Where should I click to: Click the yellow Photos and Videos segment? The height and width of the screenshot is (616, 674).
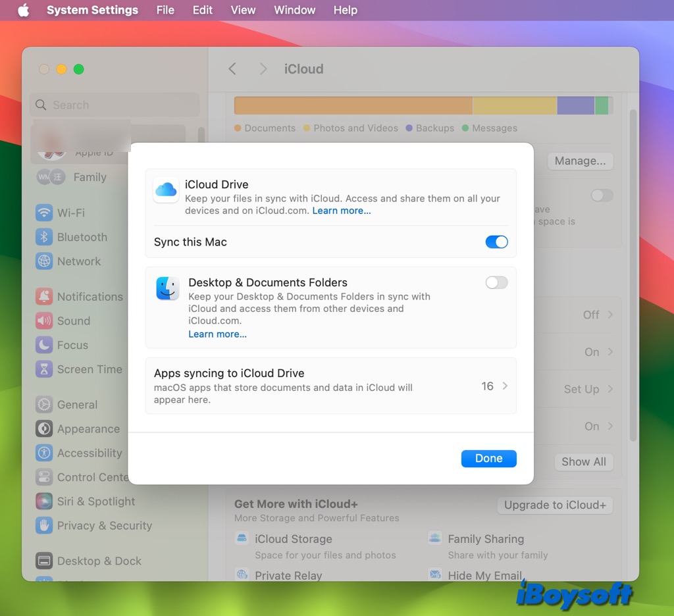(515, 105)
